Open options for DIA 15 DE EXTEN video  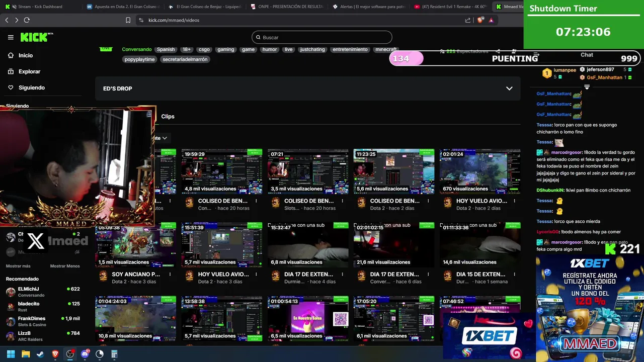coord(514,274)
